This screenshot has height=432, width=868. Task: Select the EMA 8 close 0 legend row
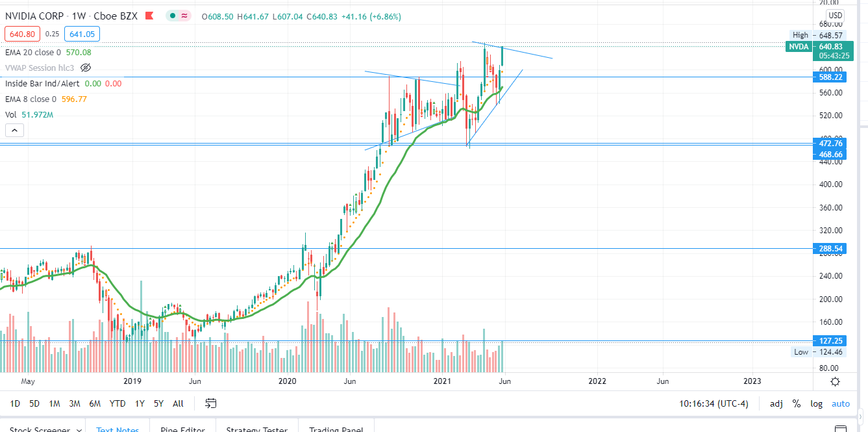click(46, 99)
